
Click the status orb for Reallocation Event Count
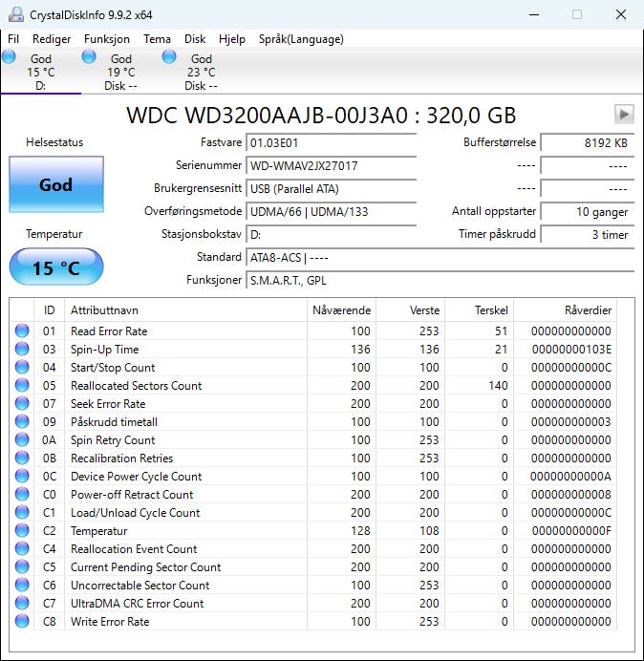click(x=22, y=548)
